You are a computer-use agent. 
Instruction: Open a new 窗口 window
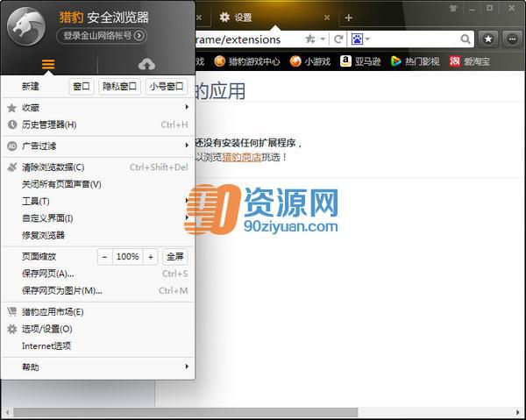pyautogui.click(x=82, y=87)
